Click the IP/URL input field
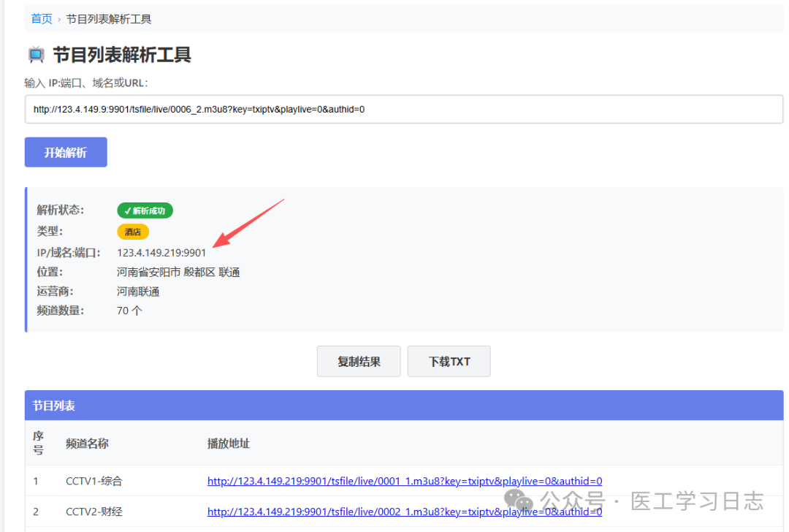 point(403,110)
